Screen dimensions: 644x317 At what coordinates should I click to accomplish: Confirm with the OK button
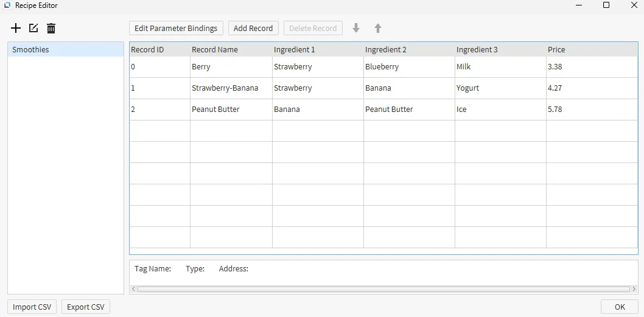619,307
